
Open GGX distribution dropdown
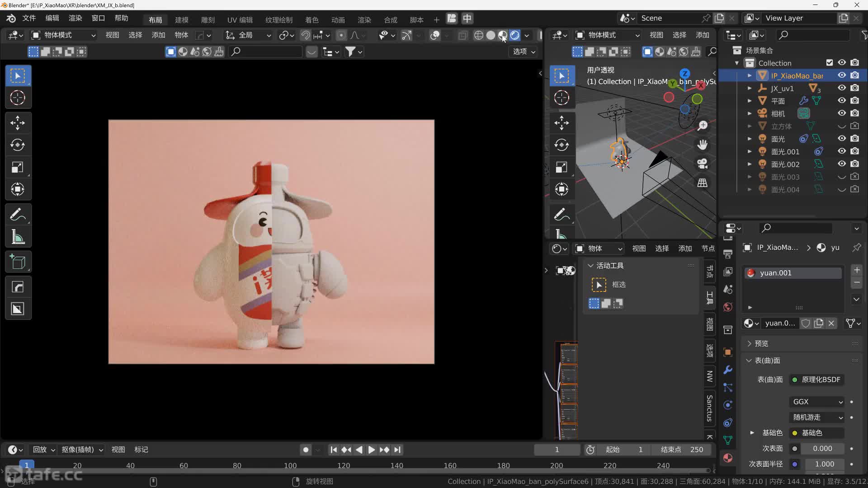point(817,402)
